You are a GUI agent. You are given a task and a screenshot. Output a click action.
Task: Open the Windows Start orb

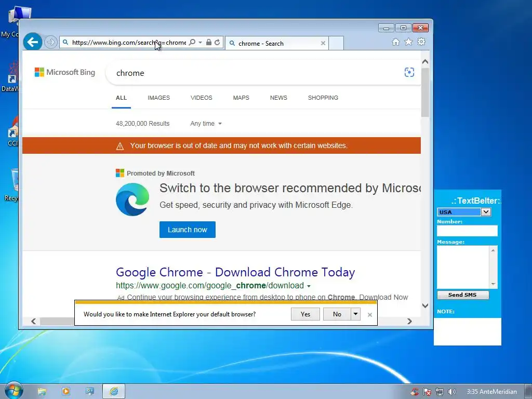point(13,391)
